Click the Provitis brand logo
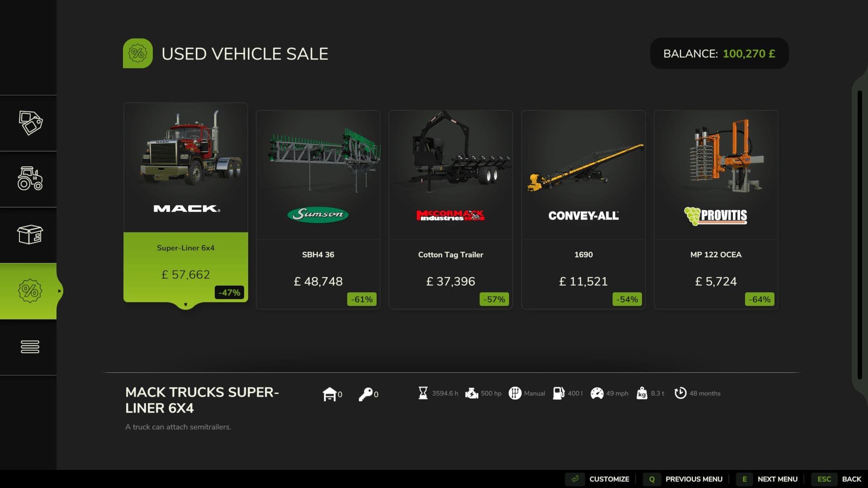This screenshot has width=868, height=488. pyautogui.click(x=716, y=216)
